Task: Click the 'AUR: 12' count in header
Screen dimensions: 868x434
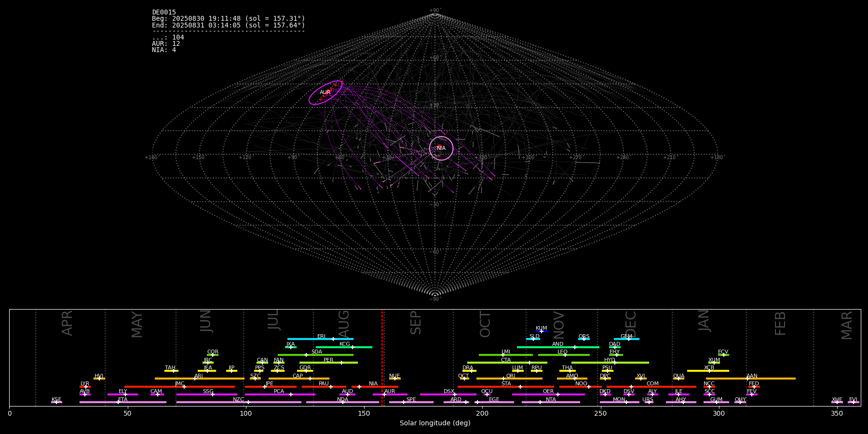Action: tap(166, 44)
